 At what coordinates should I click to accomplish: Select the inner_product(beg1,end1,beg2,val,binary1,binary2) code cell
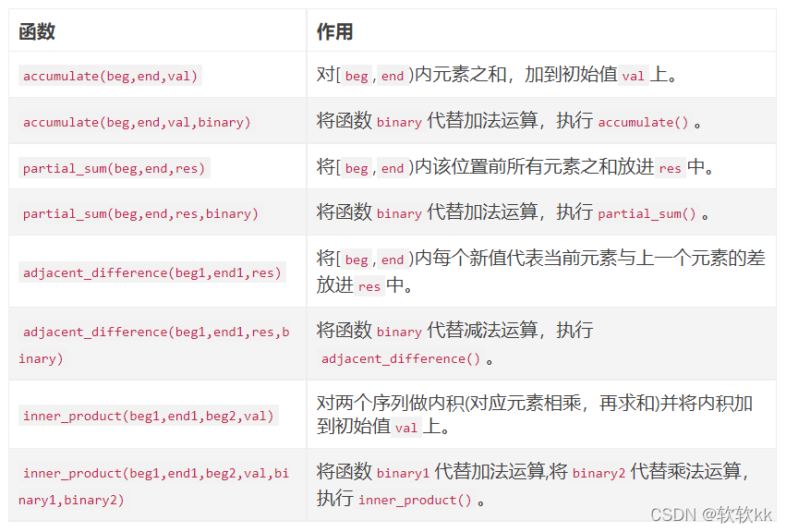154,487
